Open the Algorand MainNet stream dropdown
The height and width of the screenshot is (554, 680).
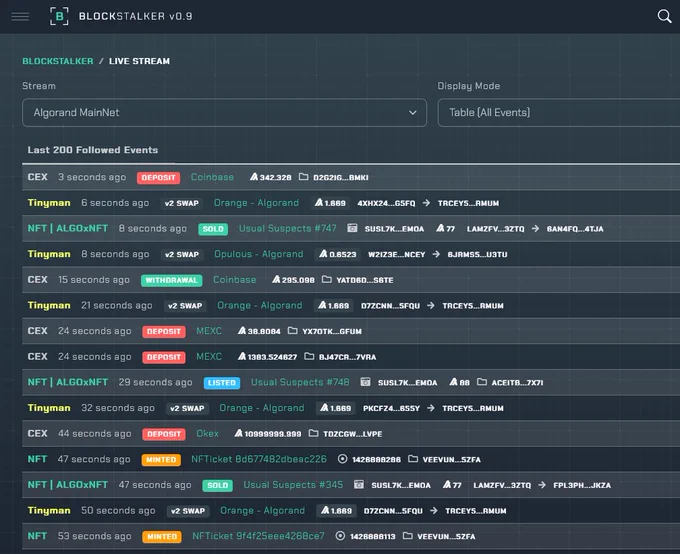point(224,113)
